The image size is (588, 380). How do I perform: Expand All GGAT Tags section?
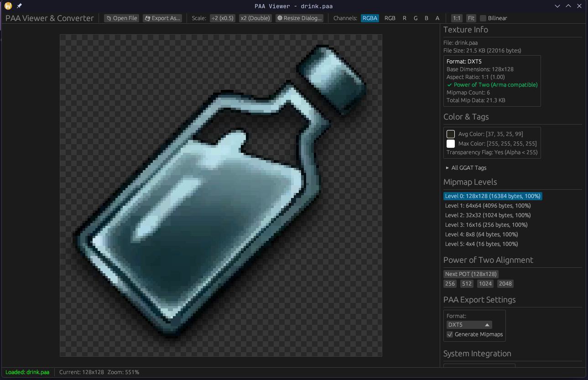[466, 167]
